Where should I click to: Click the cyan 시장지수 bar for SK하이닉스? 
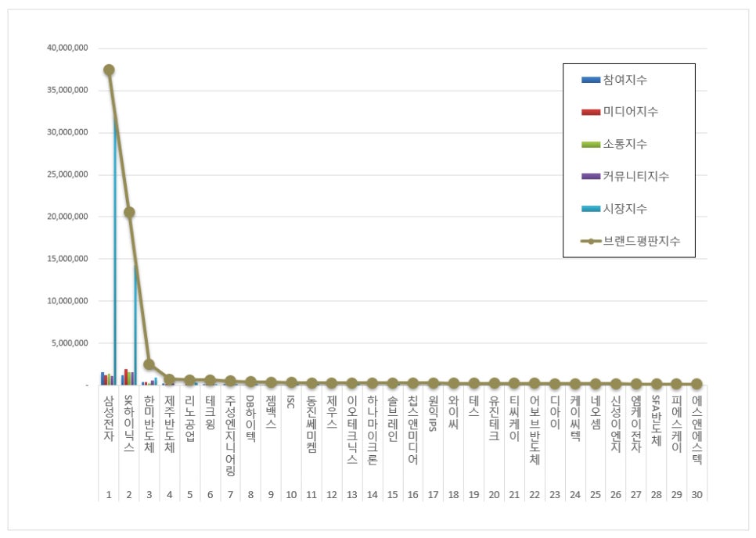pyautogui.click(x=135, y=325)
